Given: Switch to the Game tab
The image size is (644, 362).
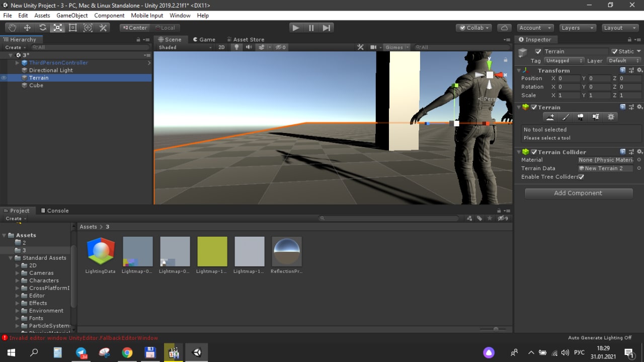Looking at the screenshot, I should click(x=204, y=39).
